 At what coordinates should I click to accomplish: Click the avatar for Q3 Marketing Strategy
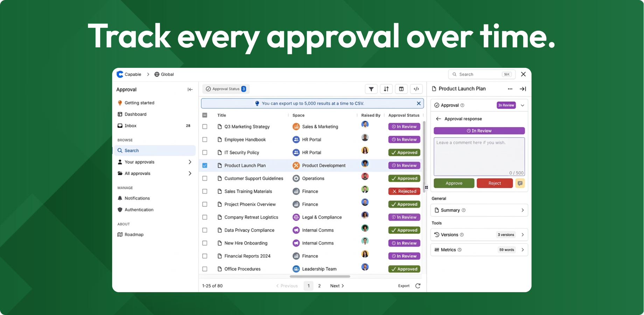click(365, 125)
